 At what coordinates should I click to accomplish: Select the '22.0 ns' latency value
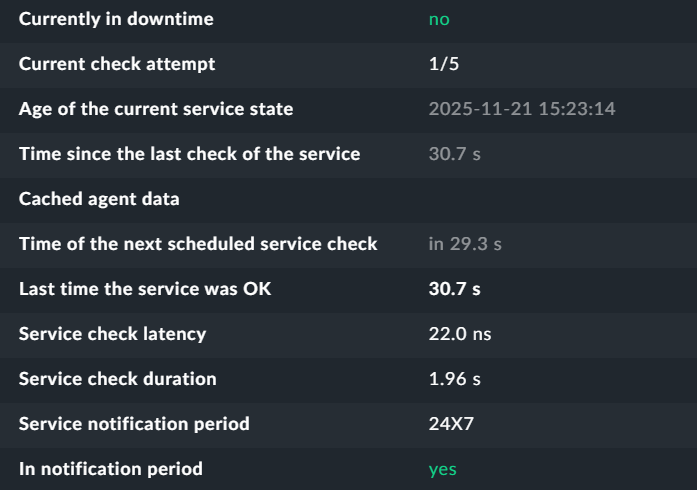459,334
